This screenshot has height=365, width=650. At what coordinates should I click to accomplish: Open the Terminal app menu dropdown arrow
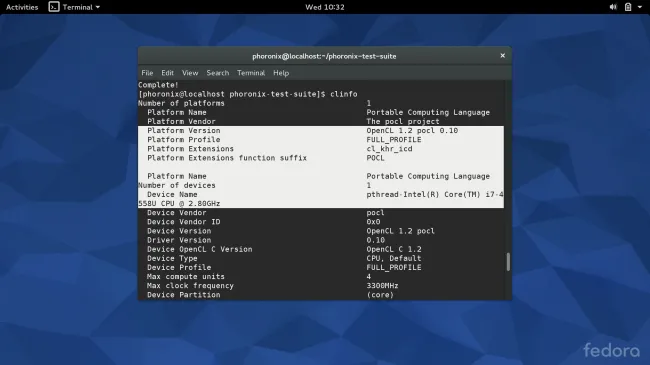point(98,7)
